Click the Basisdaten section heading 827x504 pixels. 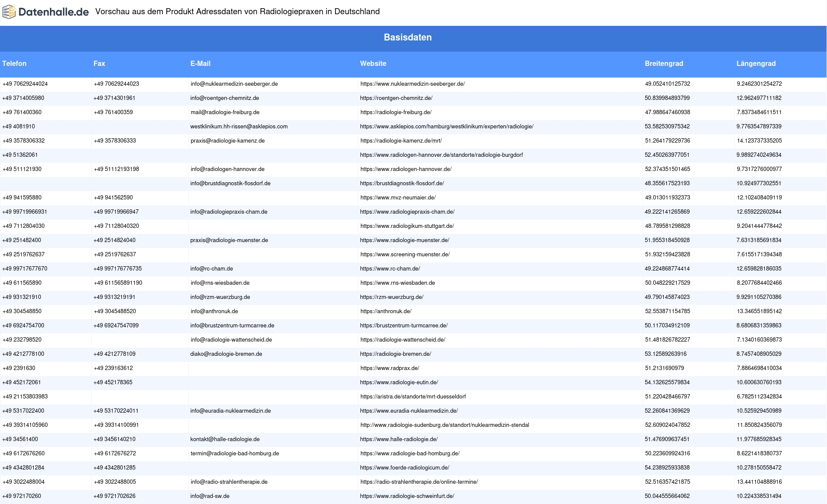407,37
